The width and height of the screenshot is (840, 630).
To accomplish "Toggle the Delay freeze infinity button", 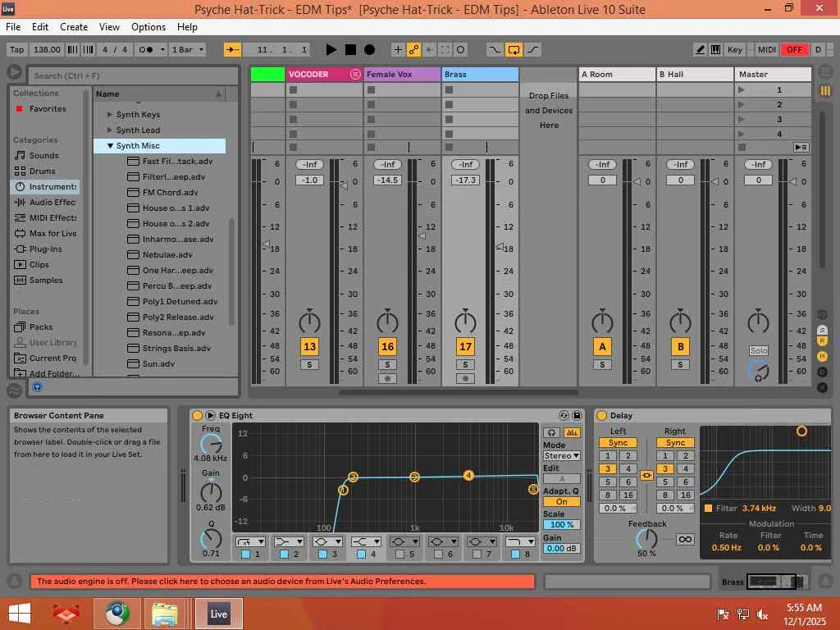I will [685, 540].
